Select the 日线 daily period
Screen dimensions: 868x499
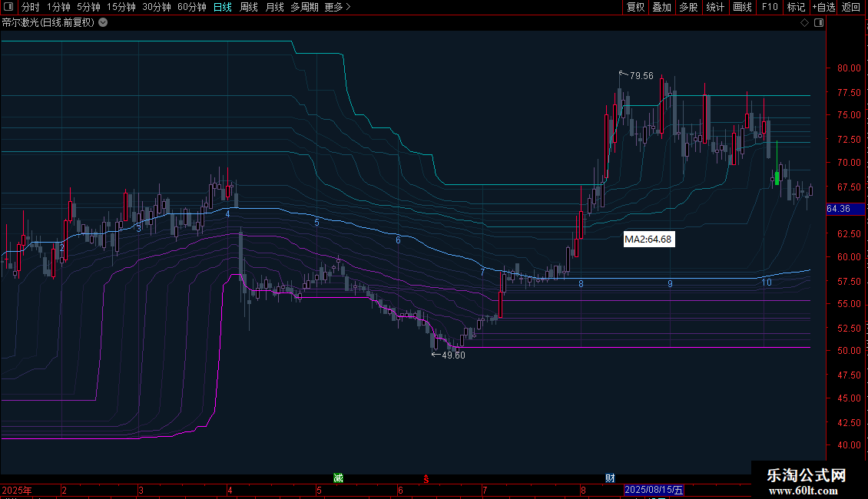click(223, 7)
